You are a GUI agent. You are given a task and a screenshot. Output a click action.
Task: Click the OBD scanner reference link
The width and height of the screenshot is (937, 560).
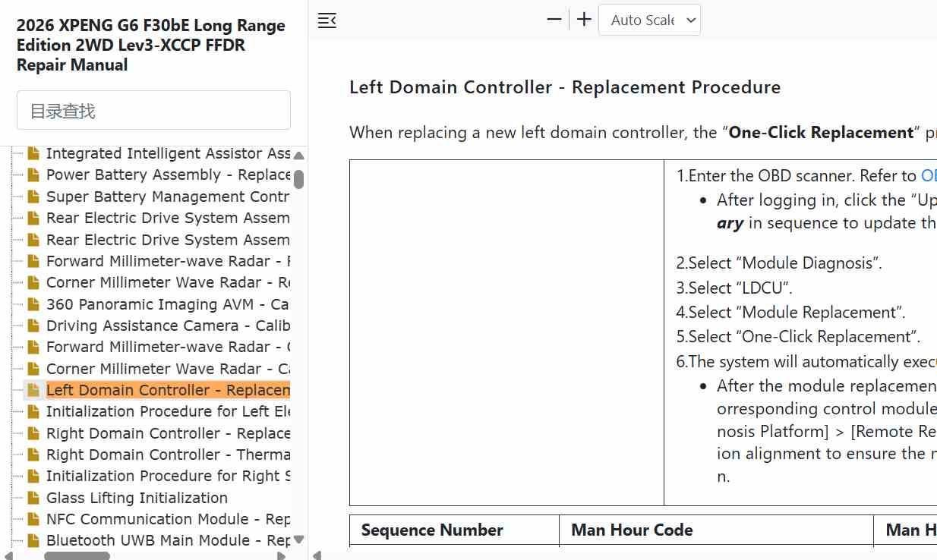tap(929, 175)
